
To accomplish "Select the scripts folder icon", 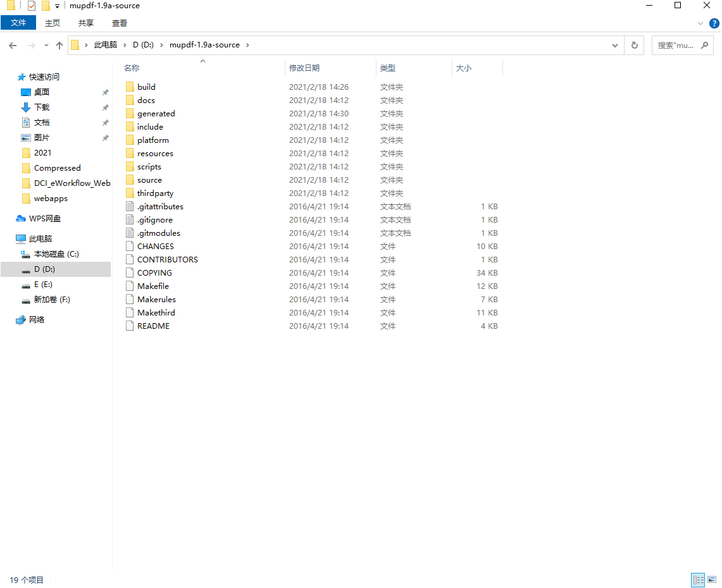I will [x=130, y=166].
